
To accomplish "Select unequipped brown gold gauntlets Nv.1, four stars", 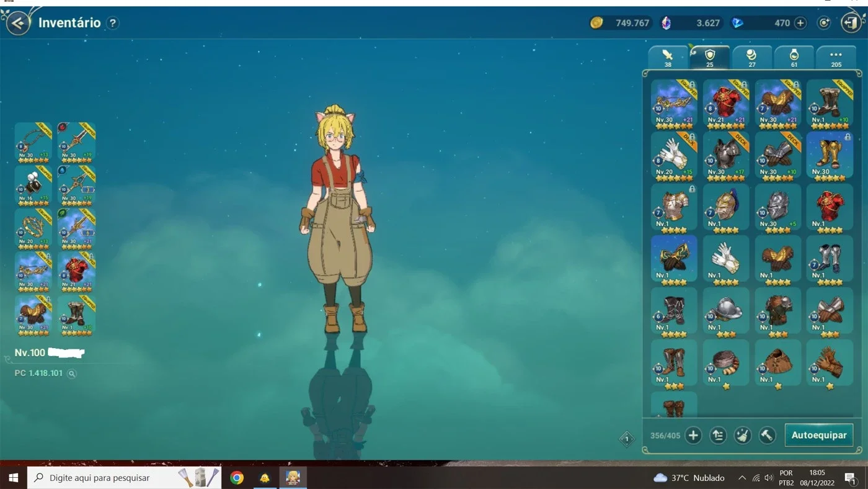I will (778, 259).
